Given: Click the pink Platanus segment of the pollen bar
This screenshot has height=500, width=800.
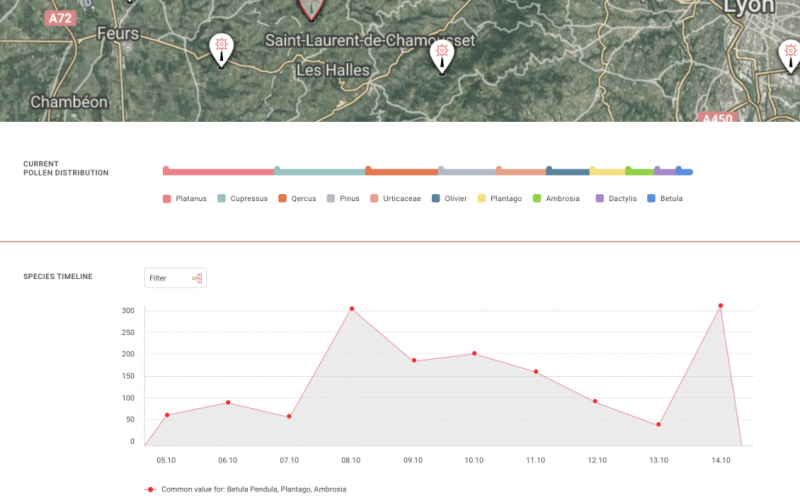Looking at the screenshot, I should [x=220, y=172].
